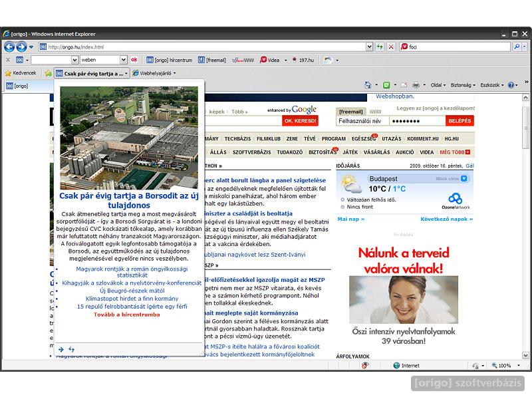
Task: Open the Videa toolbar shortcut
Action: pos(270,60)
